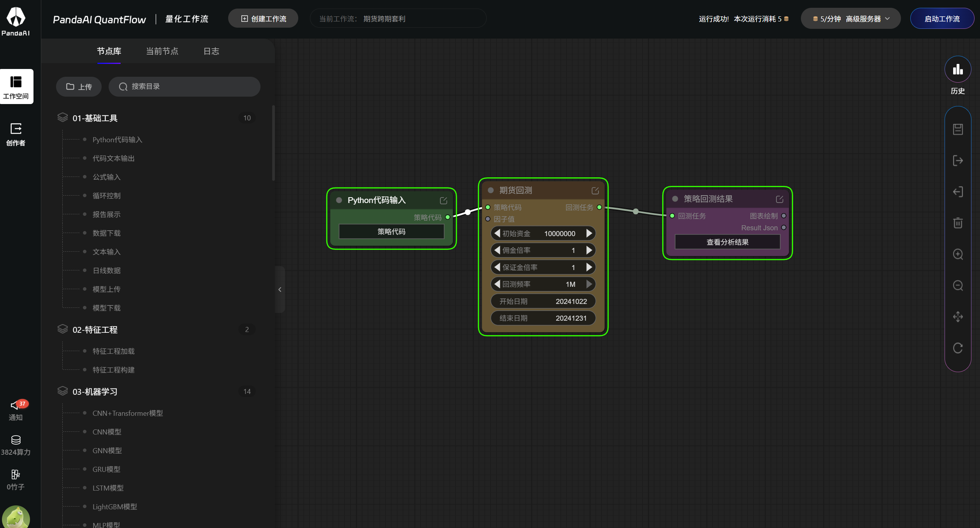Click the four-arrow canvas move icon

pos(958,317)
